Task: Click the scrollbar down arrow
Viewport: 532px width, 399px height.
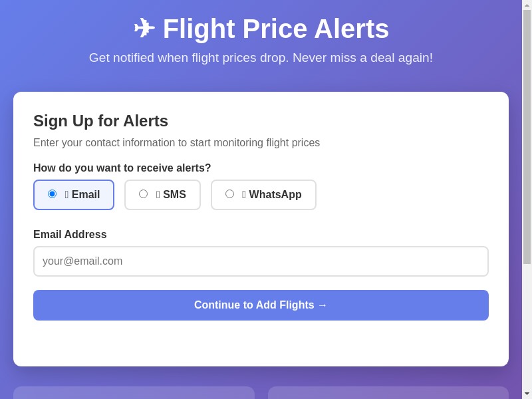Action: pyautogui.click(x=527, y=394)
